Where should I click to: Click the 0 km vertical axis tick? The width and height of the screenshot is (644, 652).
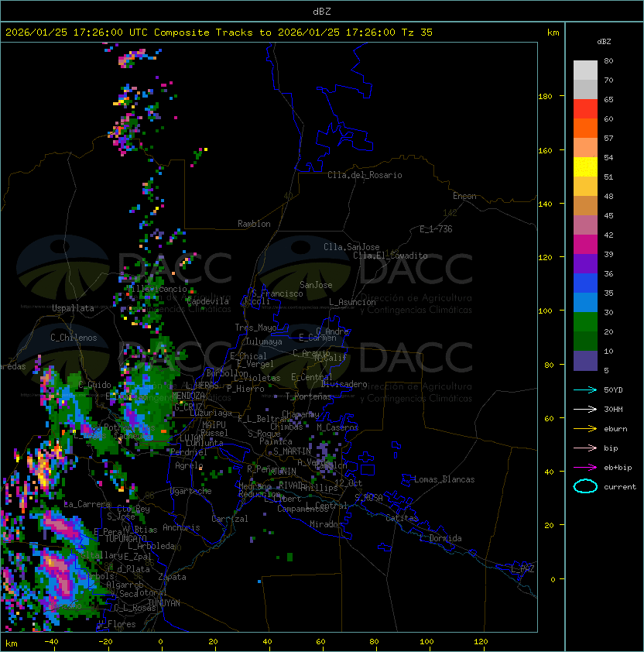[x=553, y=579]
